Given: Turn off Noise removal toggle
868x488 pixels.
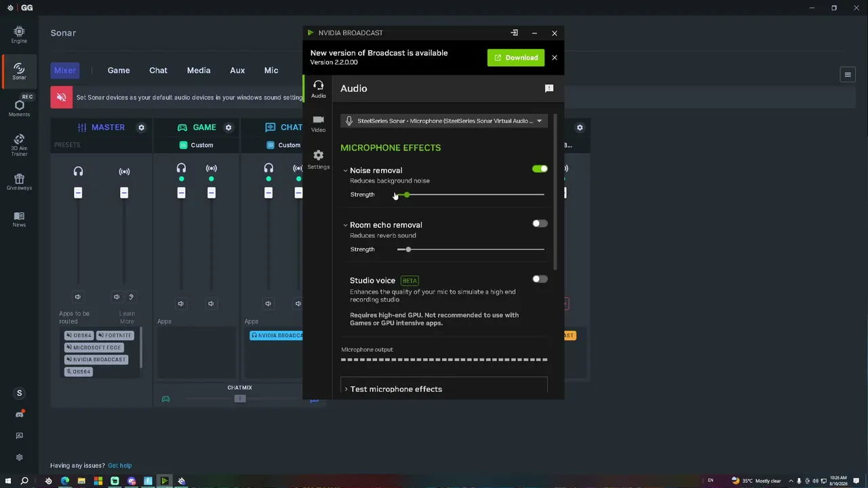Looking at the screenshot, I should (540, 169).
